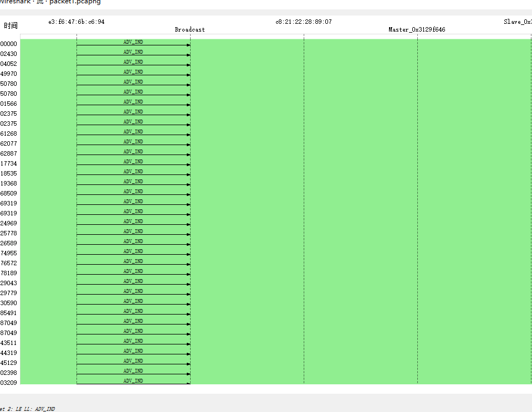This screenshot has height=412, width=532.
Task: Select the time entry 44319
Action: [8, 353]
